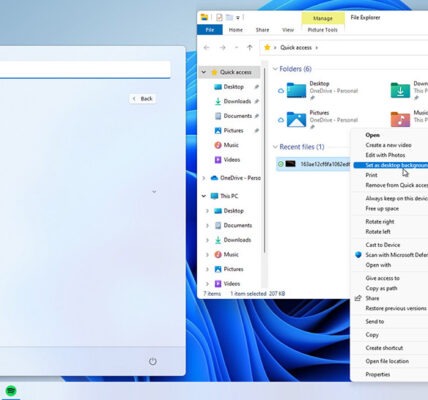This screenshot has height=400, width=428.
Task: Collapse the Recent files (1) group
Action: tap(275, 147)
